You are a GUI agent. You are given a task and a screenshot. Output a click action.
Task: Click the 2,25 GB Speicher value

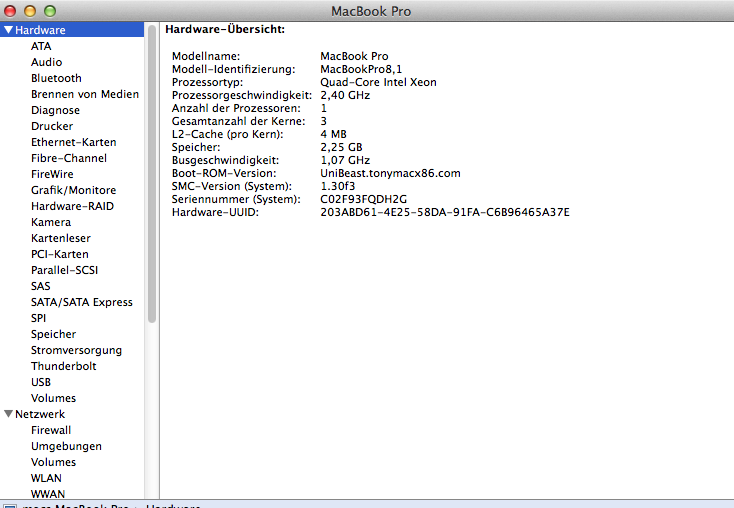point(341,147)
